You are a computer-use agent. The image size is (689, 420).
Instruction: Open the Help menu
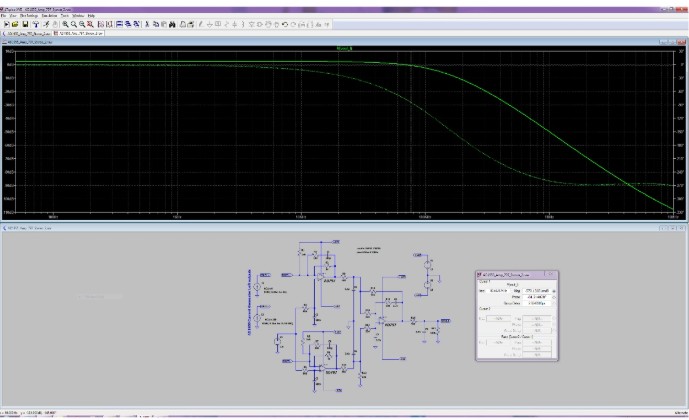coord(91,16)
